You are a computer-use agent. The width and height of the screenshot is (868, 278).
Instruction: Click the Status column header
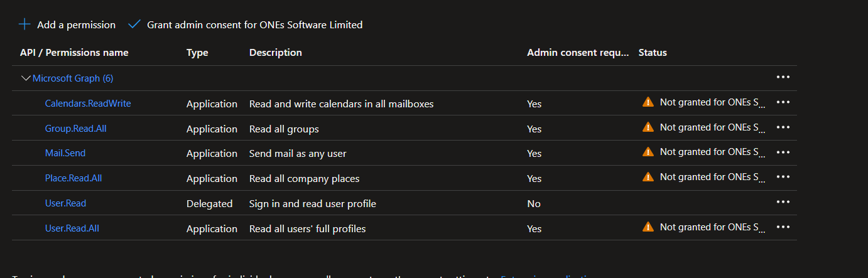[653, 53]
